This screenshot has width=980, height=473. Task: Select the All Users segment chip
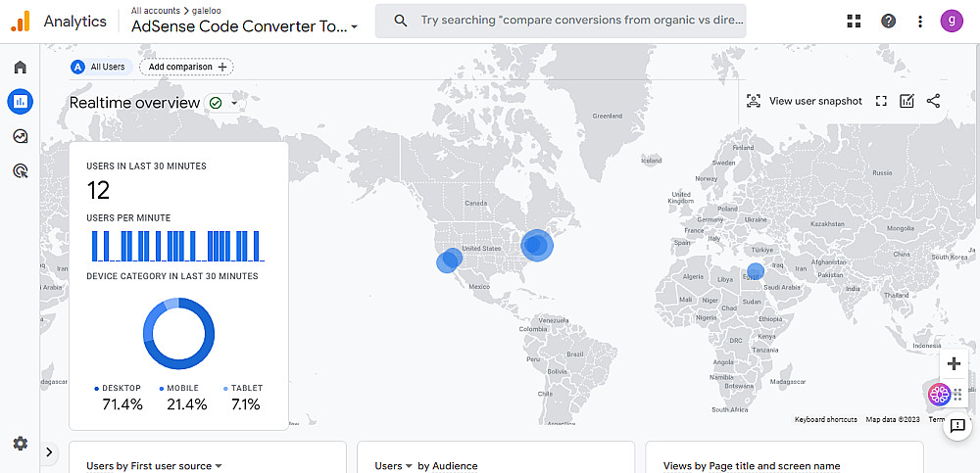coord(100,67)
